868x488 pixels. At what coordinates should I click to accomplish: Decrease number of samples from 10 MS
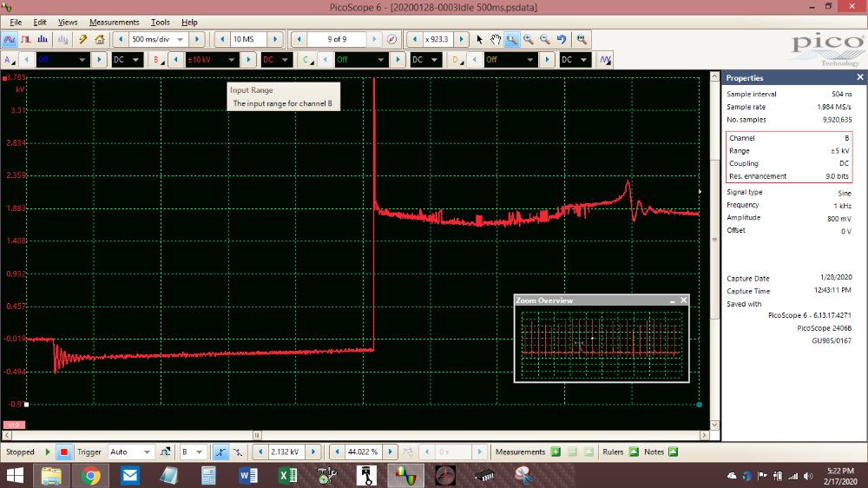pyautogui.click(x=222, y=39)
